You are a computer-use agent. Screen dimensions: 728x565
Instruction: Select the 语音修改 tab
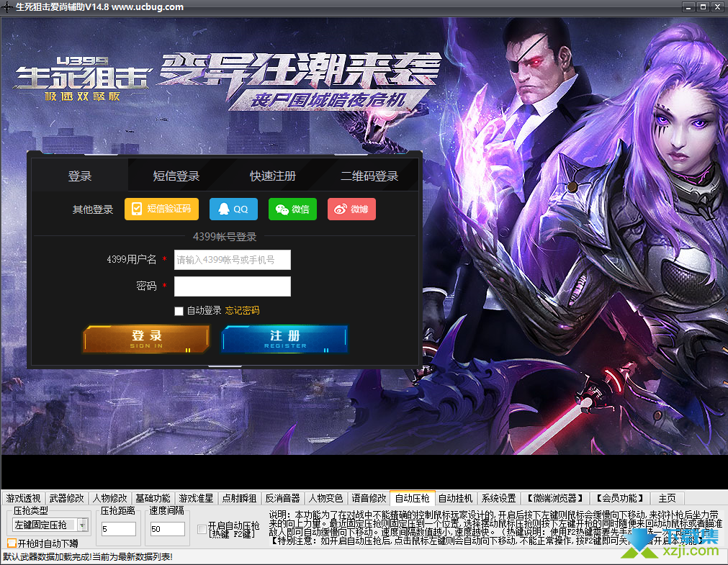[x=369, y=498]
